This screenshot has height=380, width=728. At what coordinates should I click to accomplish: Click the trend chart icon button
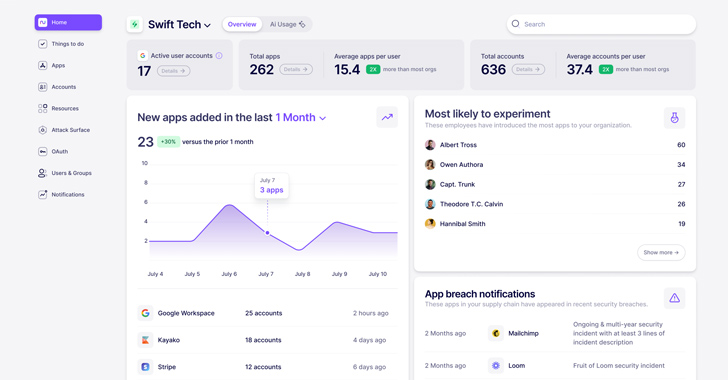[387, 118]
